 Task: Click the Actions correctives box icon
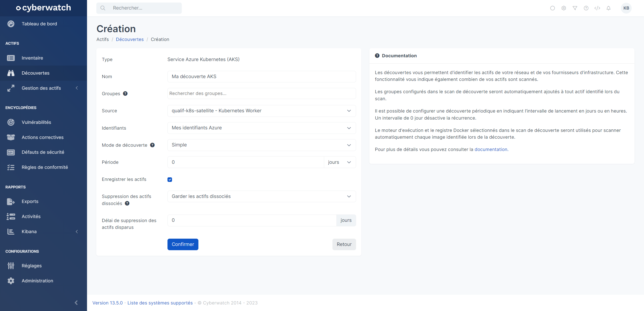pyautogui.click(x=11, y=137)
